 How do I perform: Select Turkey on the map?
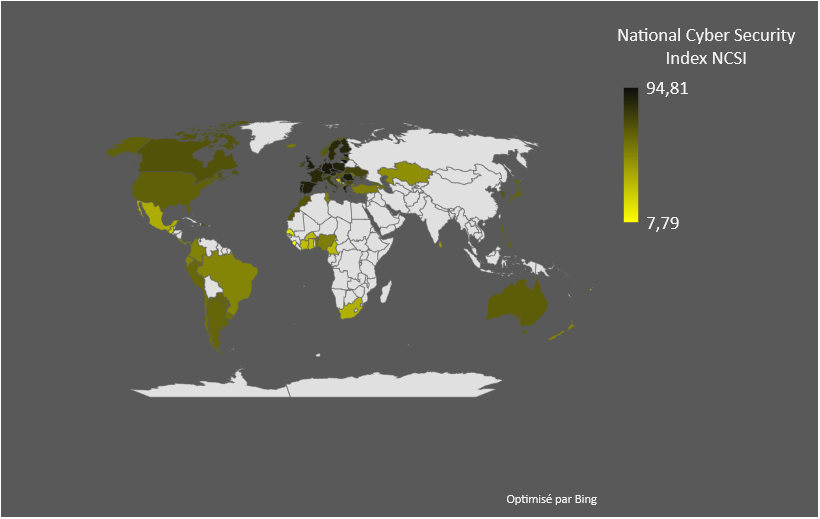(x=365, y=189)
